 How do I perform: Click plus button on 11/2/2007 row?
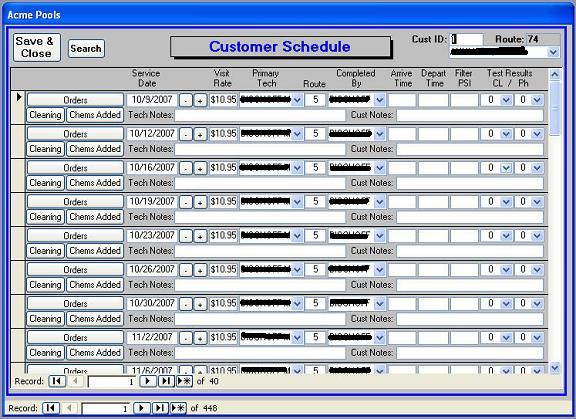(x=200, y=338)
